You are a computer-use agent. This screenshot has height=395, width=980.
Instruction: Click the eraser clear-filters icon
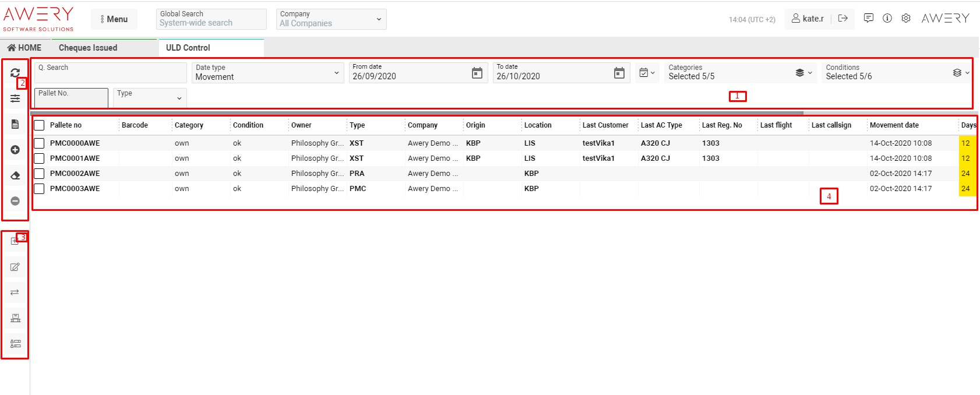pos(15,175)
